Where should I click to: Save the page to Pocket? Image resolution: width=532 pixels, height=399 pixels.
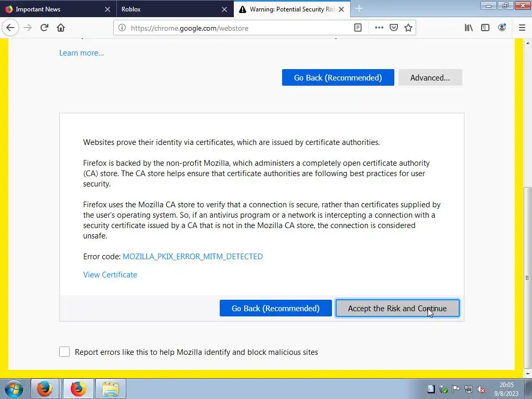(x=394, y=28)
